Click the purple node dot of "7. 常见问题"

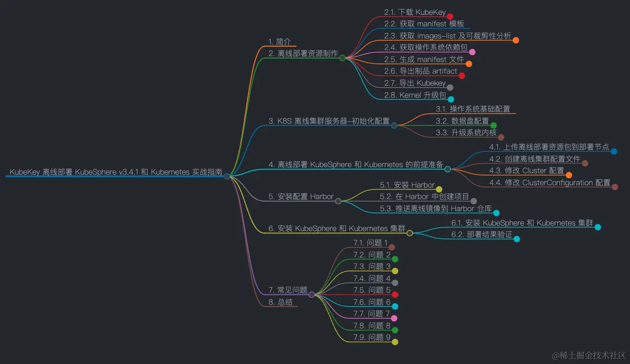point(312,294)
